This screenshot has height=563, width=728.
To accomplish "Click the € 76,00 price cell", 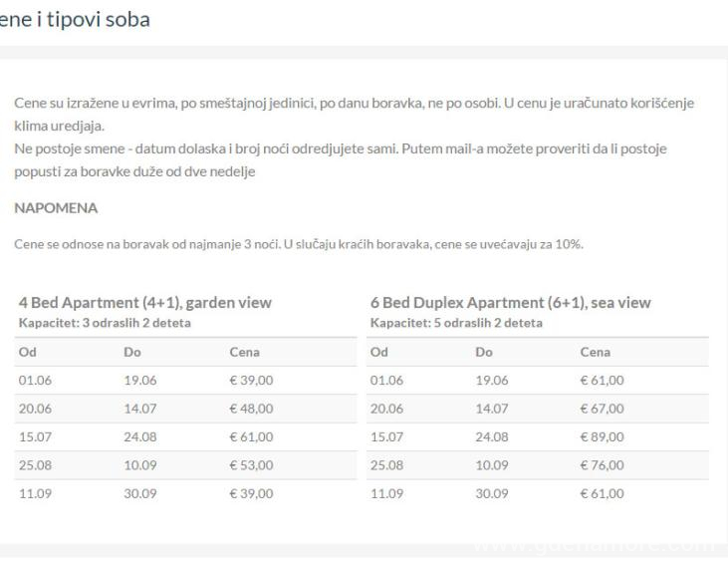I will click(602, 464).
